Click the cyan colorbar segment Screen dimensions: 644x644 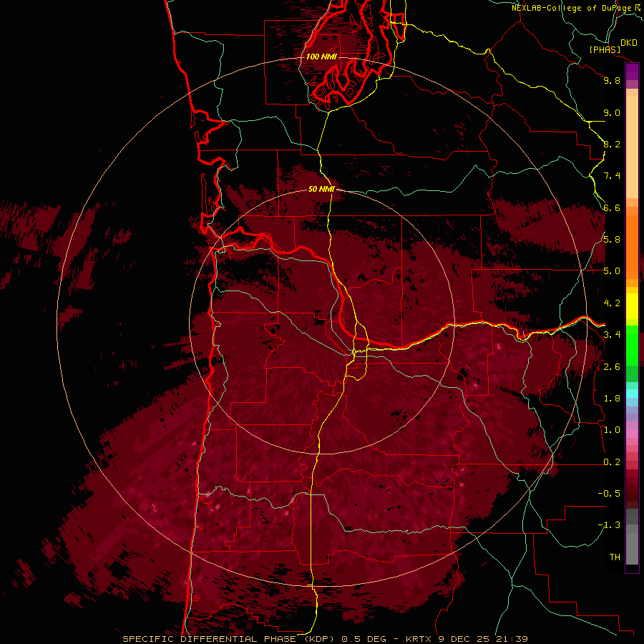632,394
